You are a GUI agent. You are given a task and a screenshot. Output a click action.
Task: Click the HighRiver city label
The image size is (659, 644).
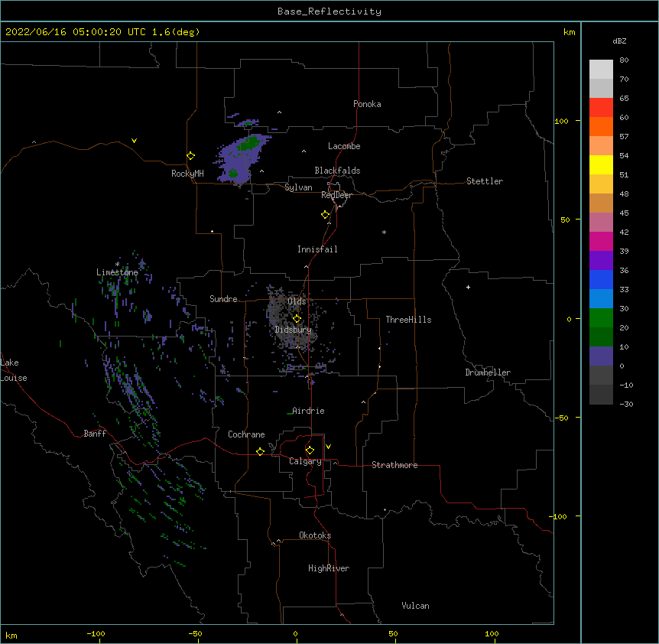click(x=329, y=568)
